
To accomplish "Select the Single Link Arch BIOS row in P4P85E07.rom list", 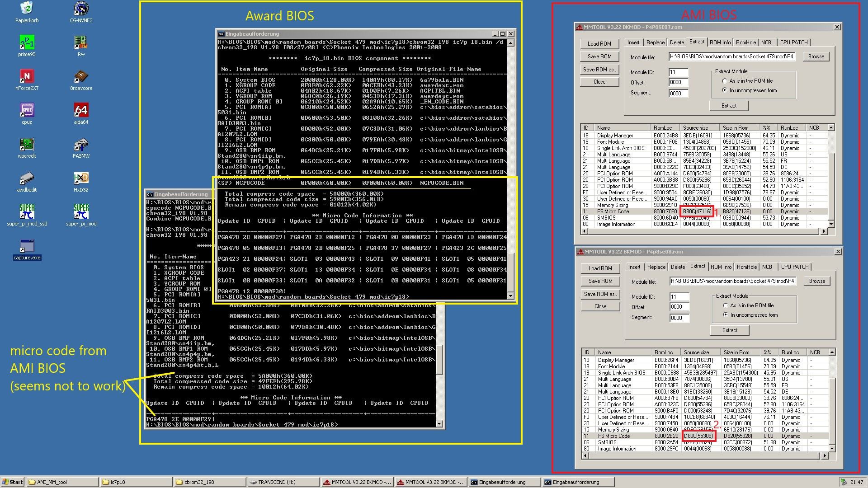I will coord(704,148).
